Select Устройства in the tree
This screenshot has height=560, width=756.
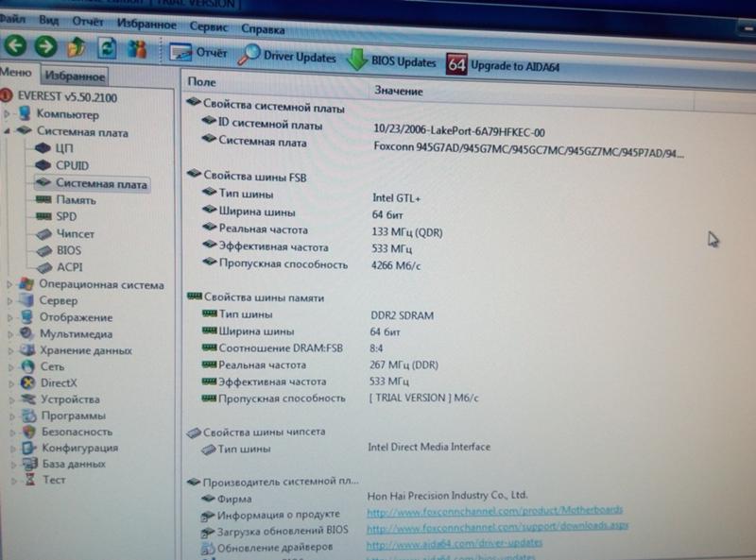click(70, 399)
